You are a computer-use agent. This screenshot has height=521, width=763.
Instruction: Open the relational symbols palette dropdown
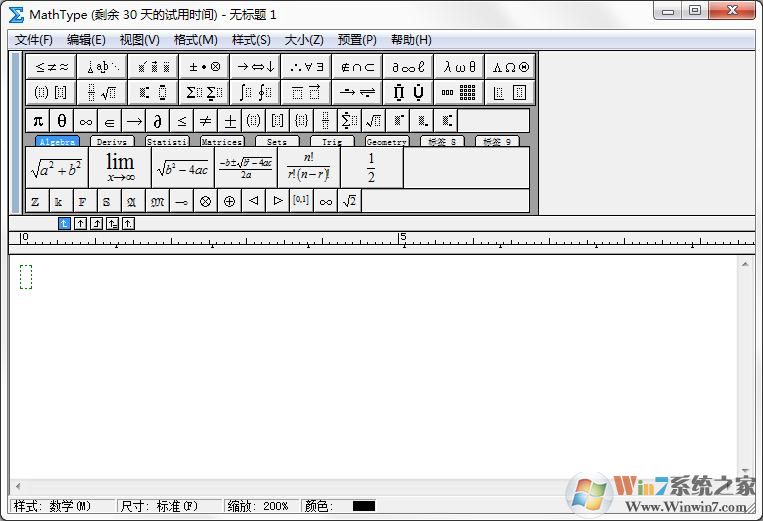click(x=51, y=67)
